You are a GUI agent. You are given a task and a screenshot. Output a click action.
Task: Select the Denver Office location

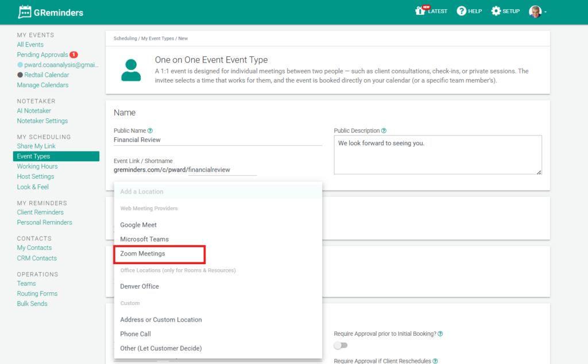(140, 286)
